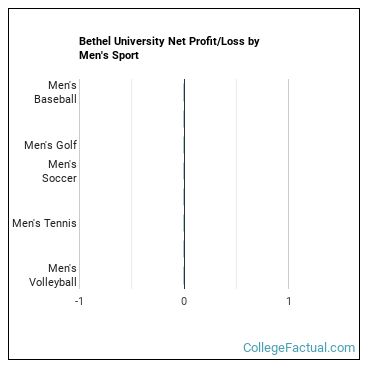Select the Men's Volleyball label
The height and width of the screenshot is (370, 370).
coord(53,275)
